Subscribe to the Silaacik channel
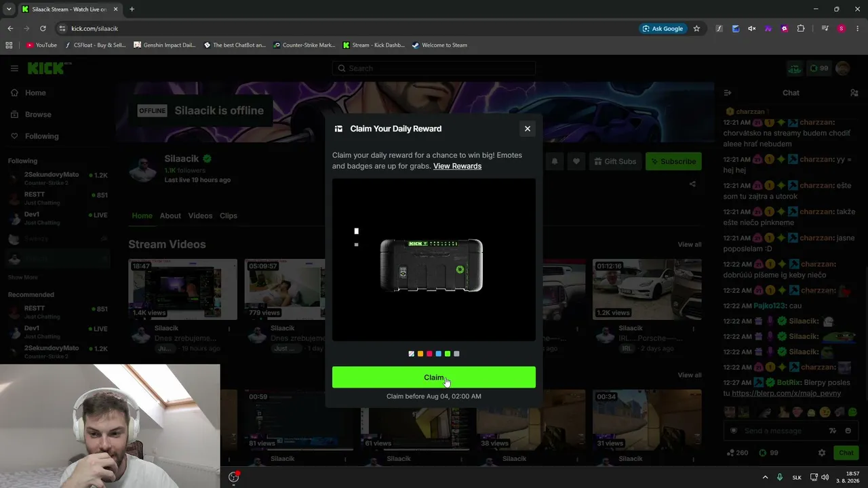The width and height of the screenshot is (868, 488). click(x=673, y=161)
